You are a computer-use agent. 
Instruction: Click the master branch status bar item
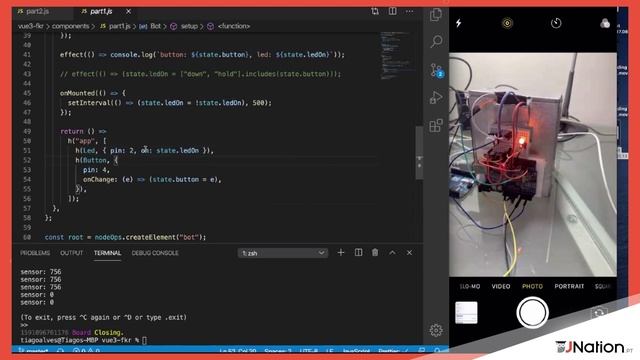coord(34,351)
